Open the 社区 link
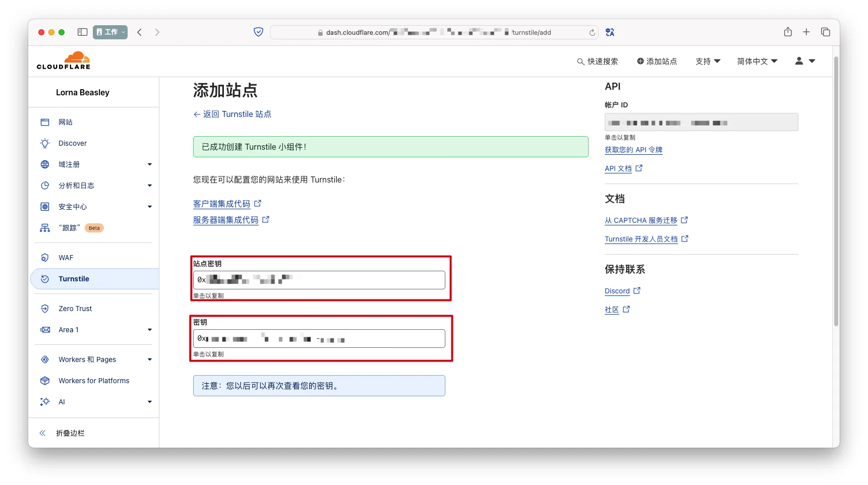Image resolution: width=868 pixels, height=485 pixels. 617,310
